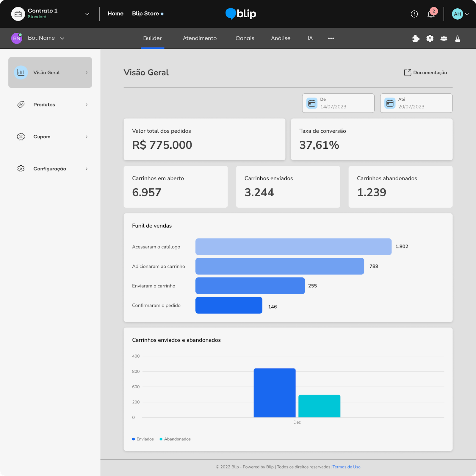The width and height of the screenshot is (476, 476).
Task: Click the help question mark icon
Action: [414, 14]
